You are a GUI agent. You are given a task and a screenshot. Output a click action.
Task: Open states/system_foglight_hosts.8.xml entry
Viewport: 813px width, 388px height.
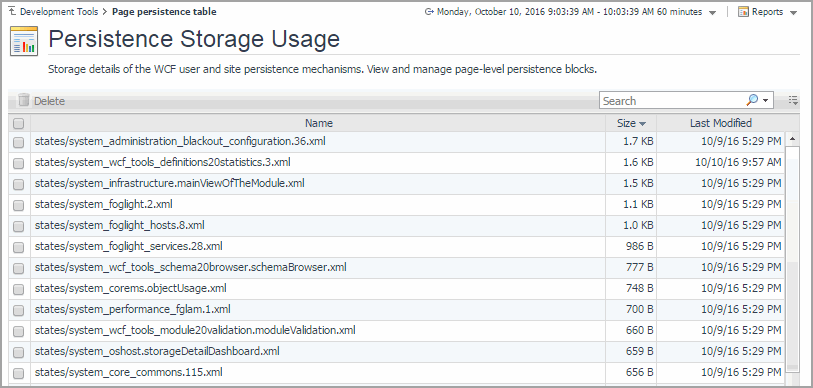tap(119, 225)
